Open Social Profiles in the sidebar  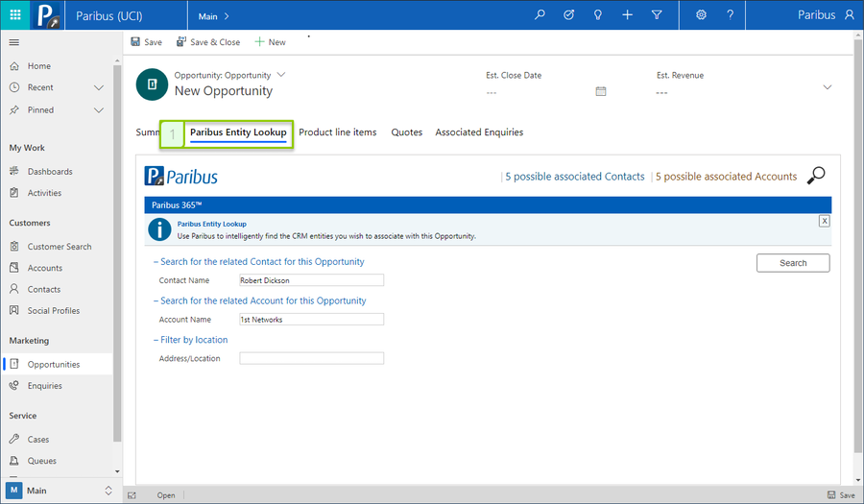[54, 311]
